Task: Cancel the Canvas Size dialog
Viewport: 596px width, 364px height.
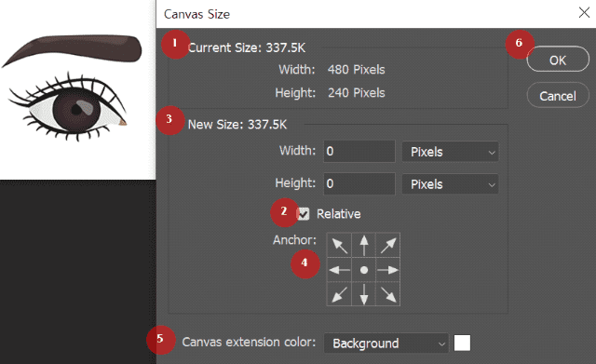Action: pyautogui.click(x=558, y=95)
